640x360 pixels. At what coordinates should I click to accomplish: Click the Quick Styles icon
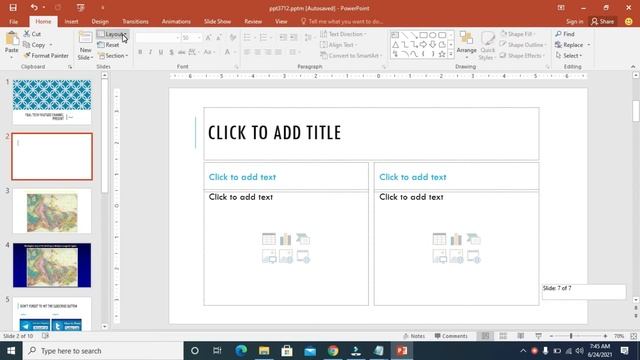click(487, 45)
